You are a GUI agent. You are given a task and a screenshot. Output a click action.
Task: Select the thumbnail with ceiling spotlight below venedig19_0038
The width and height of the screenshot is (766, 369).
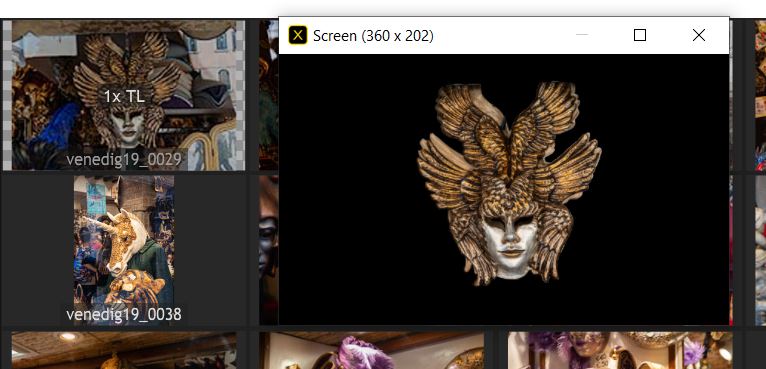pos(124,350)
